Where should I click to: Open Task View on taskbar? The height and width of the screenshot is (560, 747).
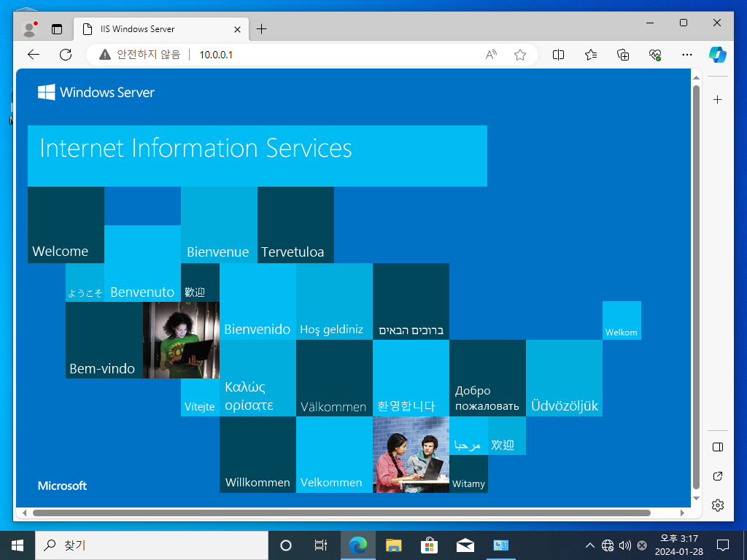321,545
